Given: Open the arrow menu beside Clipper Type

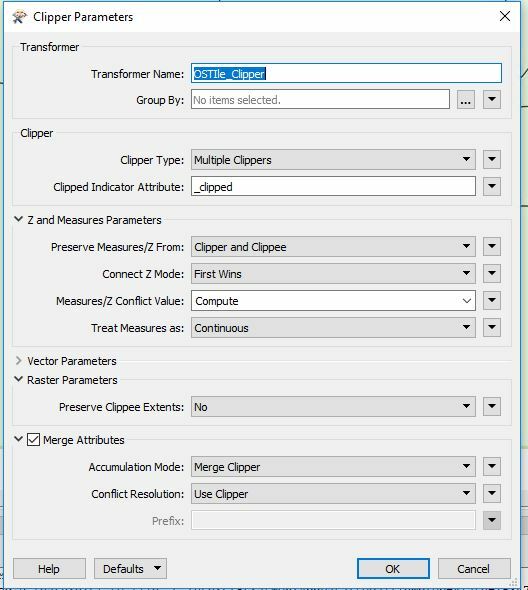Looking at the screenshot, I should [x=492, y=160].
